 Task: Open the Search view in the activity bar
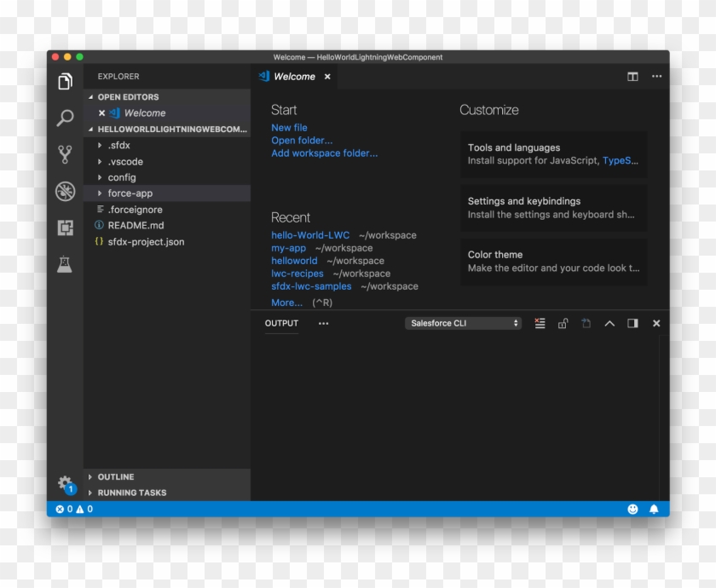coord(66,118)
